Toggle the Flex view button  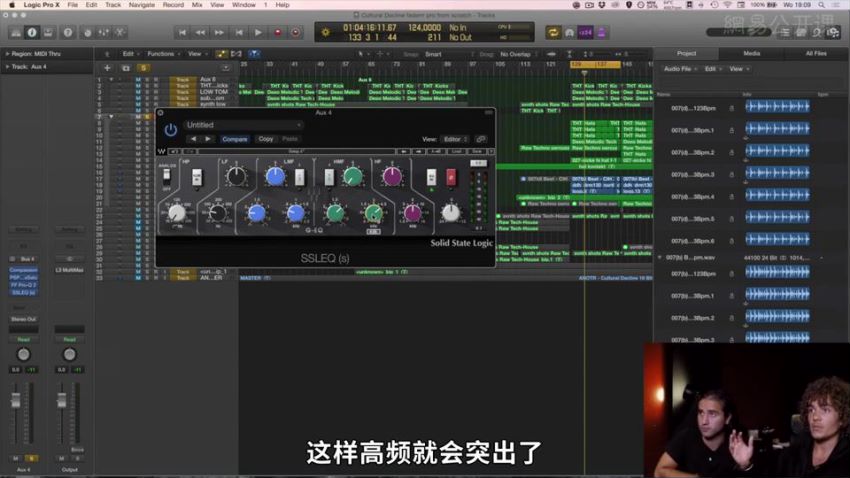236,54
